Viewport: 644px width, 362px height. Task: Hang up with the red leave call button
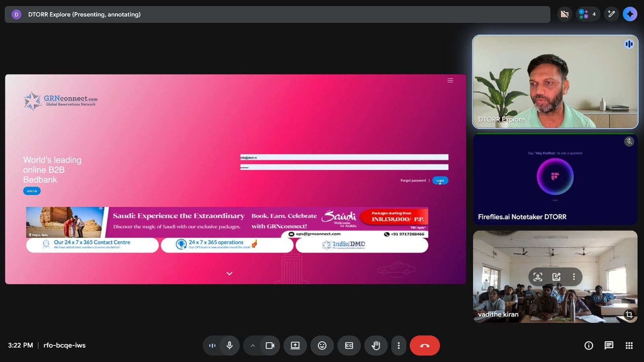(x=425, y=346)
